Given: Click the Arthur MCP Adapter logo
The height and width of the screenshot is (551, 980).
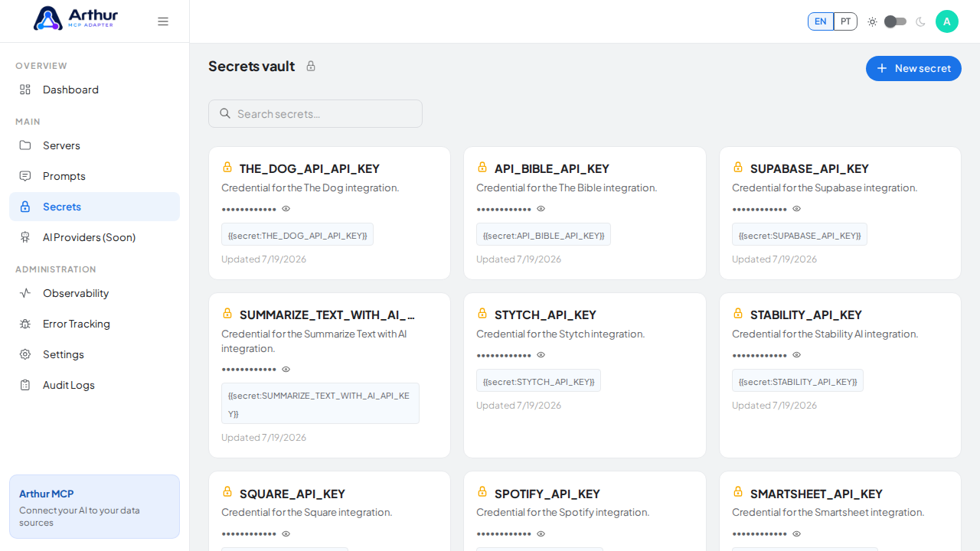Looking at the screenshot, I should click(x=76, y=18).
